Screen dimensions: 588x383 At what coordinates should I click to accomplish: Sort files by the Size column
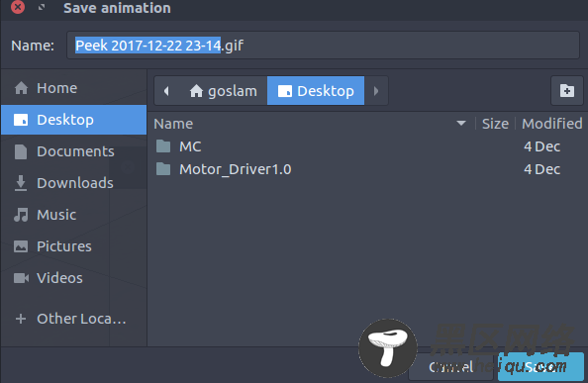(495, 124)
